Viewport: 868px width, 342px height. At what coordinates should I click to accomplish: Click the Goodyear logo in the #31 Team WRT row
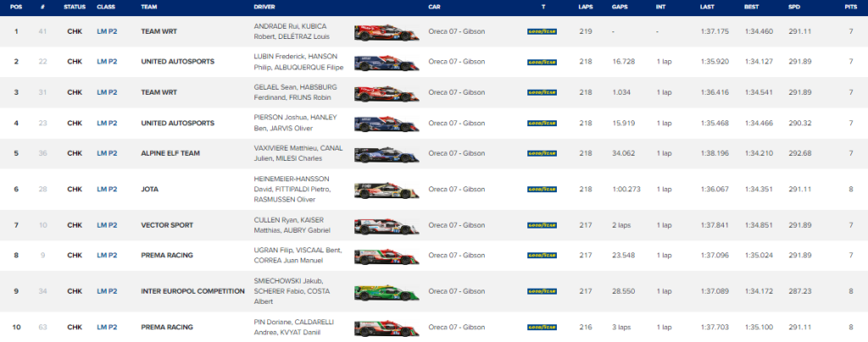pos(542,92)
